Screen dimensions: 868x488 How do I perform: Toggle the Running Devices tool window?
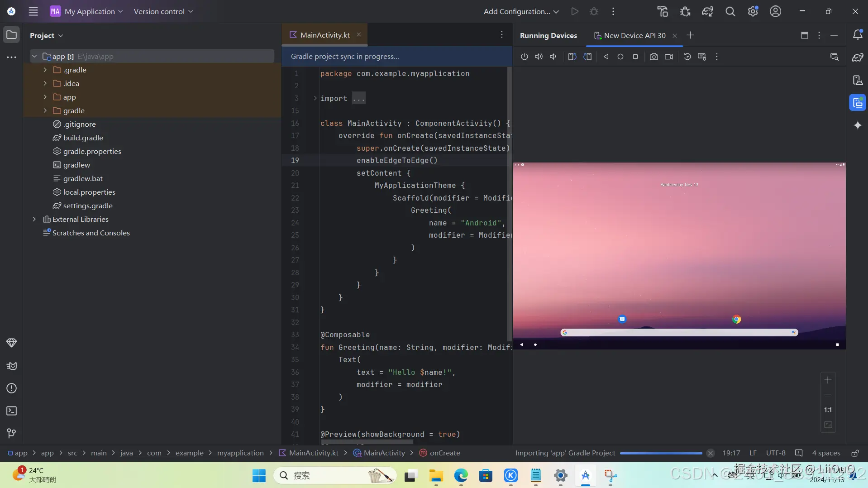pos(858,103)
